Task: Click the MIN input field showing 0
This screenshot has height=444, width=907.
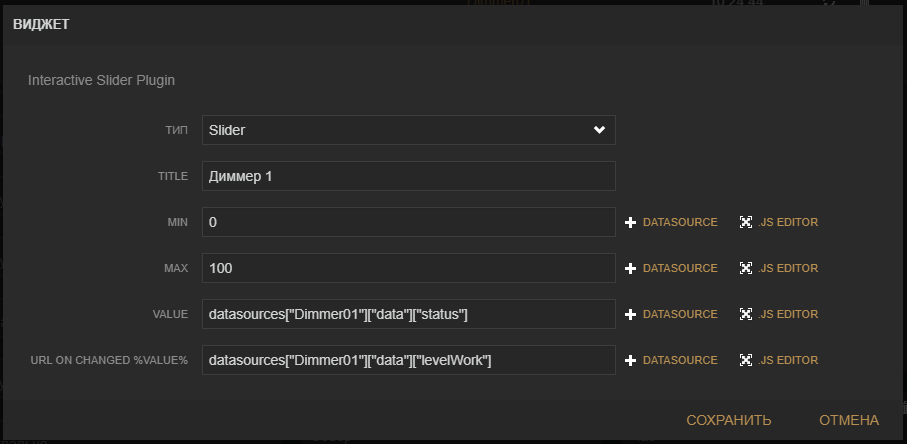Action: [x=408, y=222]
